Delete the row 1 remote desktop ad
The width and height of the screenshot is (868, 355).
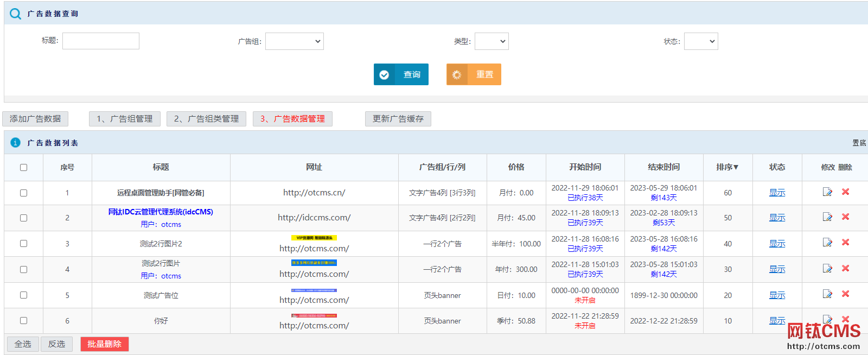pos(845,192)
